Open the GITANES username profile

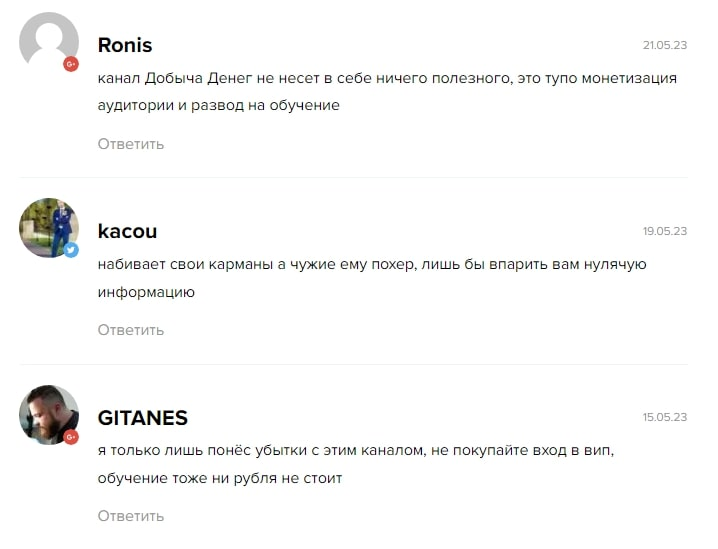pyautogui.click(x=143, y=417)
